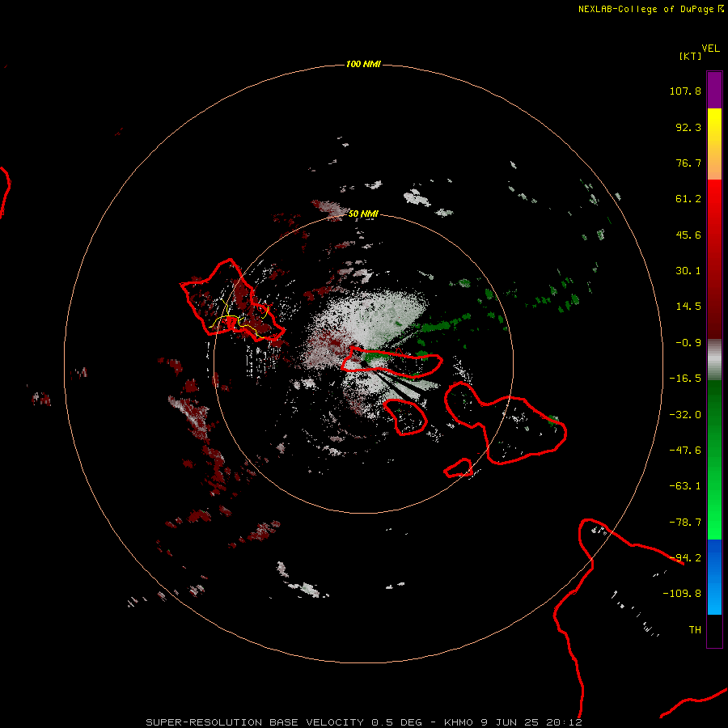Click the -47.6 scale value
The image size is (728, 728).
pyautogui.click(x=685, y=451)
